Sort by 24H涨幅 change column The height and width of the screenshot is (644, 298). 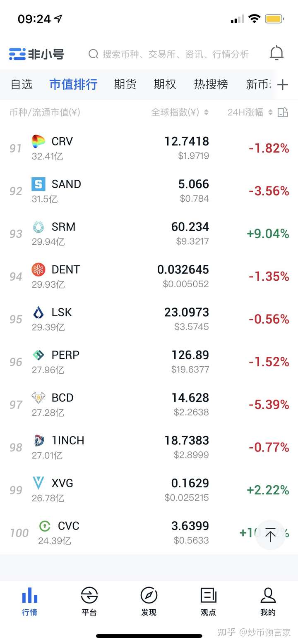(250, 112)
